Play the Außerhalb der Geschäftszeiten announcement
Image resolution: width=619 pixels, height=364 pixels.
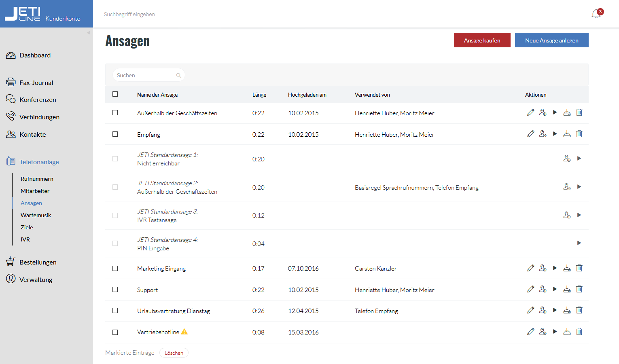coord(555,112)
